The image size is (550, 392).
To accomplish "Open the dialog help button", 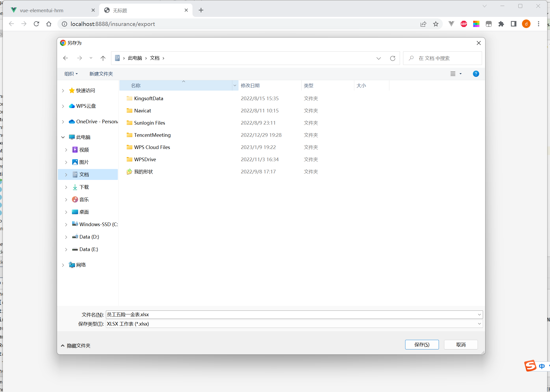I will pyautogui.click(x=476, y=74).
